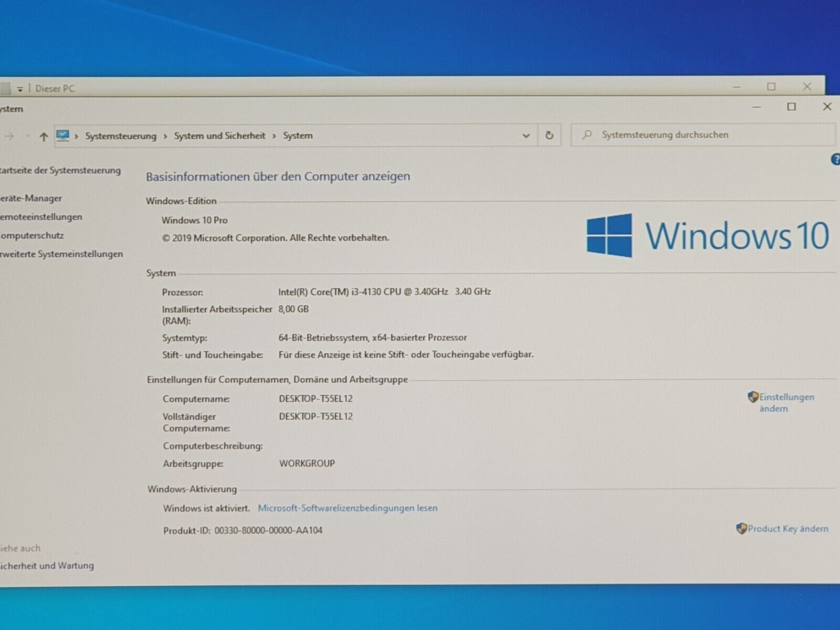Open the recent locations dropdown arrow

(x=27, y=136)
